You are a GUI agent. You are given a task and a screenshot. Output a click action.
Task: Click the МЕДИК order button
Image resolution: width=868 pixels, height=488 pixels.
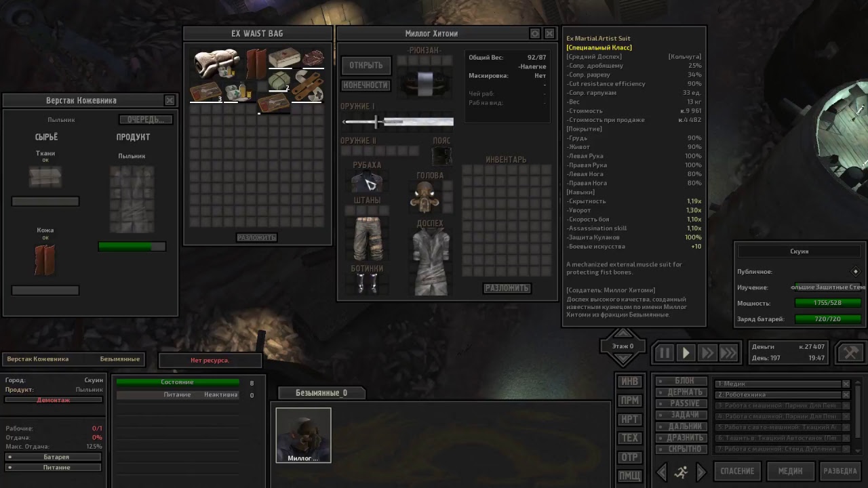coord(790,471)
